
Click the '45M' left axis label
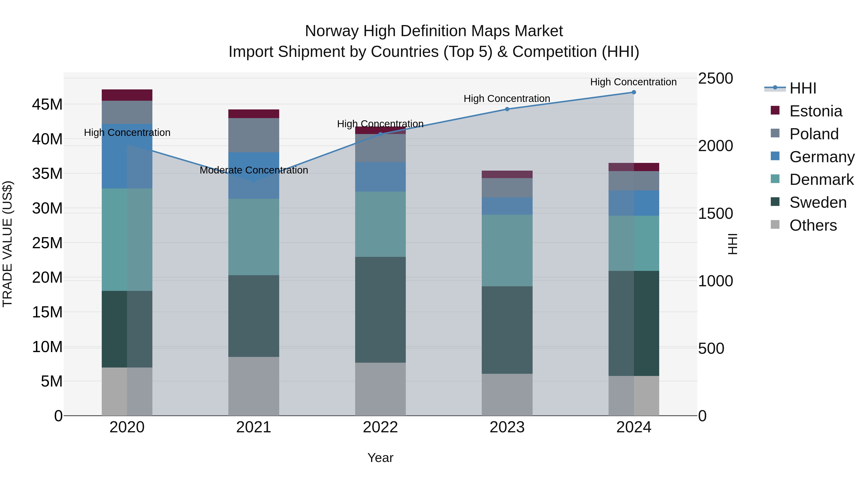click(47, 104)
